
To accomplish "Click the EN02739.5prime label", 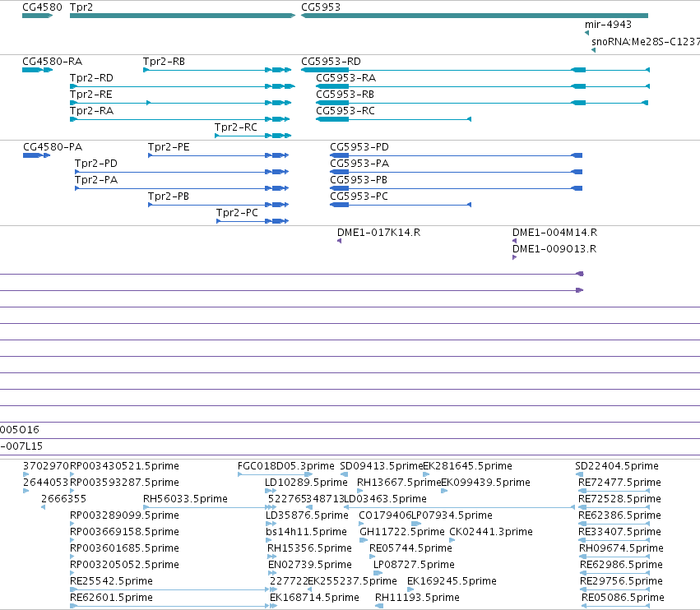I will click(310, 566).
